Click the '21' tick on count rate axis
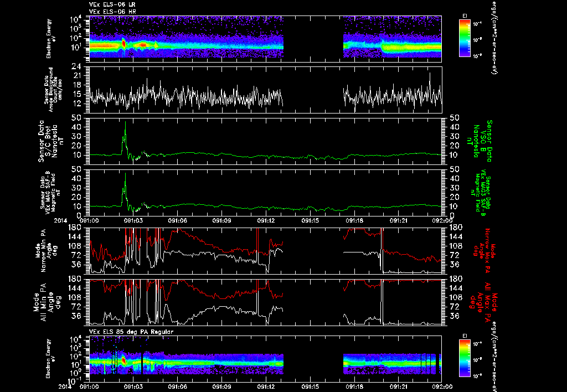 (76, 76)
